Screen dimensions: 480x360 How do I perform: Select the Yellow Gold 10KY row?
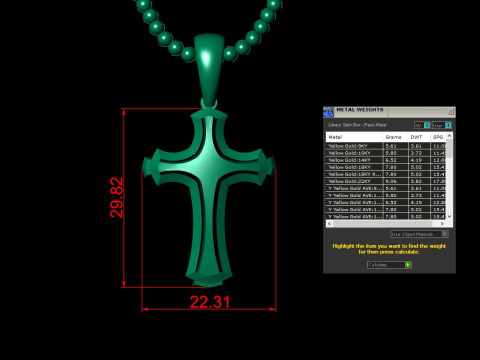386,153
